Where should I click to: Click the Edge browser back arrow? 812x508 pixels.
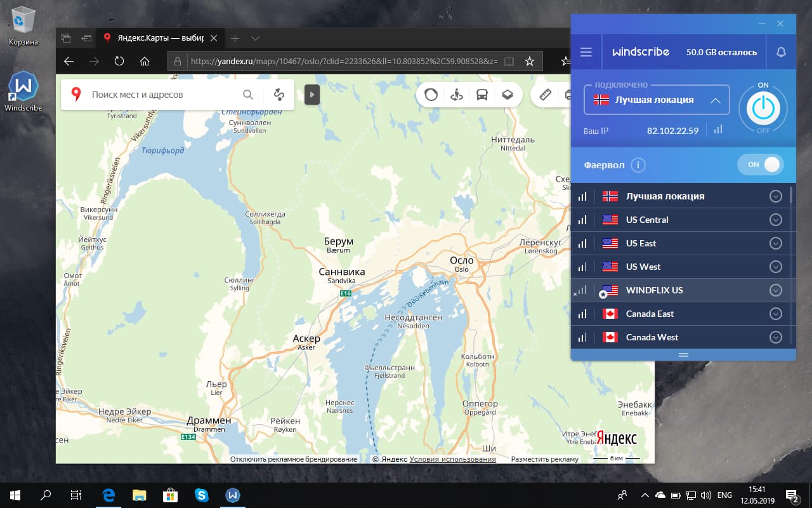tap(69, 61)
